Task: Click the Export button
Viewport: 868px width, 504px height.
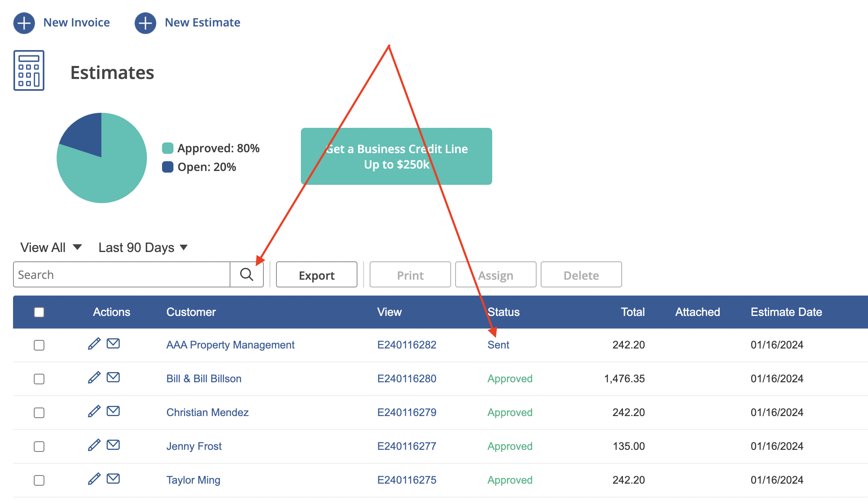Action: coord(317,275)
